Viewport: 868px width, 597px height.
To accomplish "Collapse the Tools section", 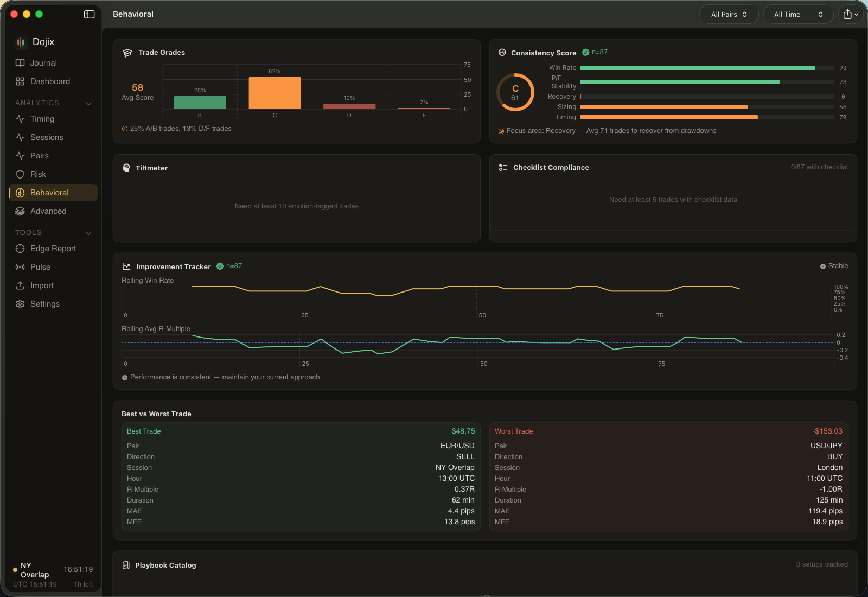I will (x=88, y=233).
